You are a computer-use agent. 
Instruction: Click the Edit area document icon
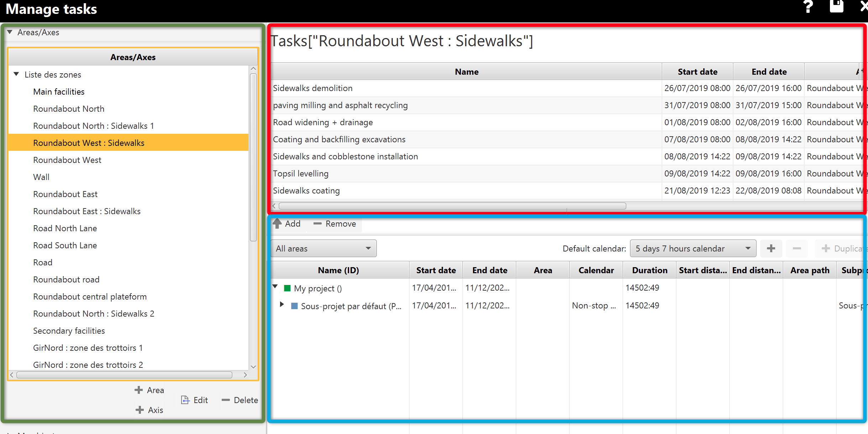[185, 400]
